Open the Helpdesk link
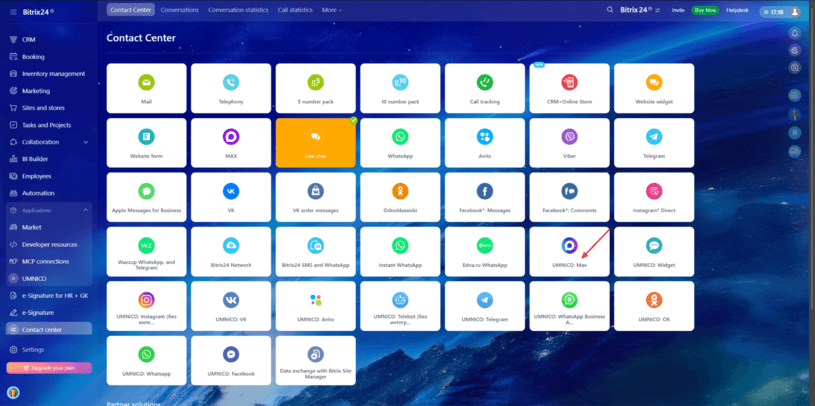 point(736,9)
